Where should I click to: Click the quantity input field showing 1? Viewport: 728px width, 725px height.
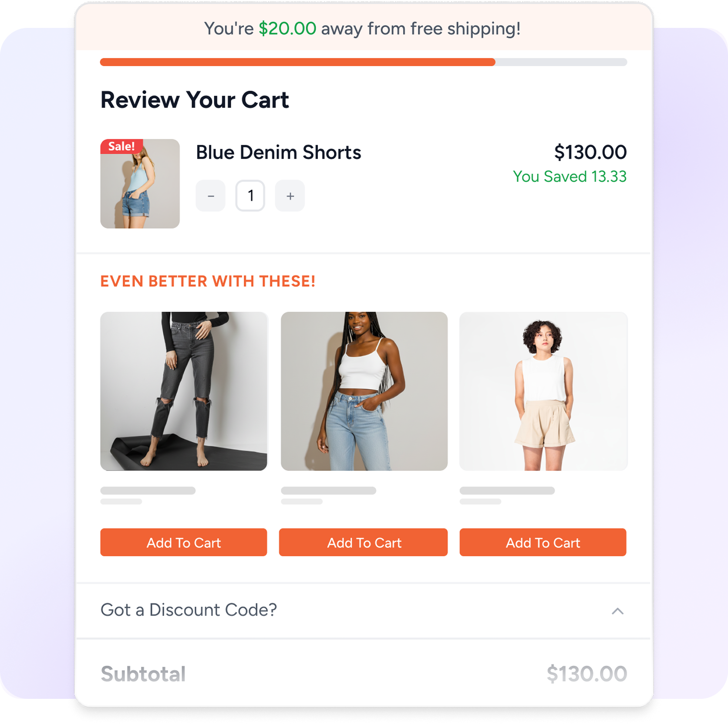250,196
